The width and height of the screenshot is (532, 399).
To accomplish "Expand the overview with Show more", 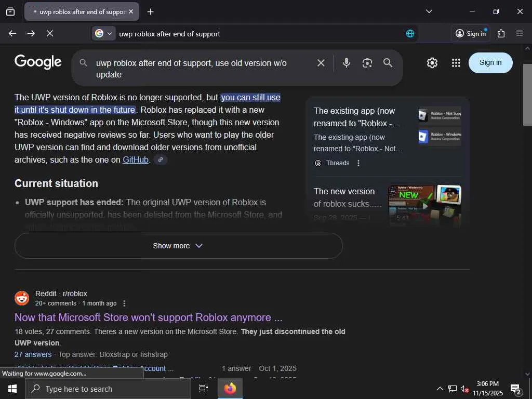I will (x=179, y=246).
